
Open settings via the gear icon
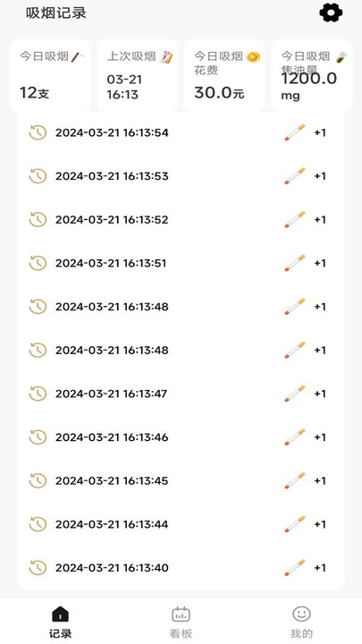[331, 13]
